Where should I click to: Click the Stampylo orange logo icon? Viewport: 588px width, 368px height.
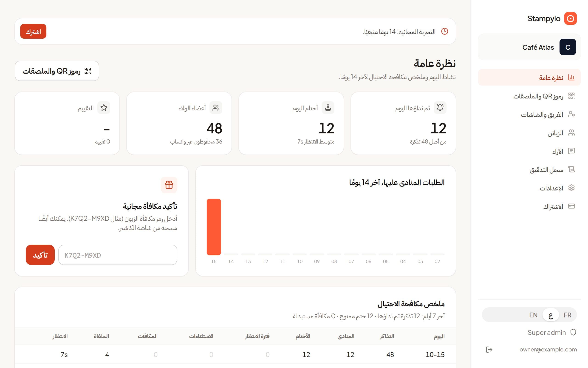(x=570, y=18)
